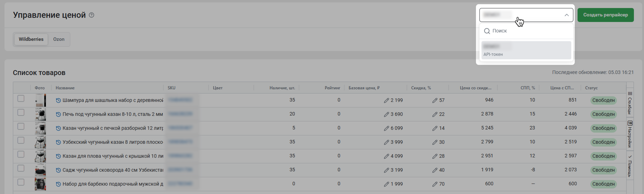The width and height of the screenshot is (644, 194).
Task: Edit base price 3 690 pencil icon
Action: [386, 114]
